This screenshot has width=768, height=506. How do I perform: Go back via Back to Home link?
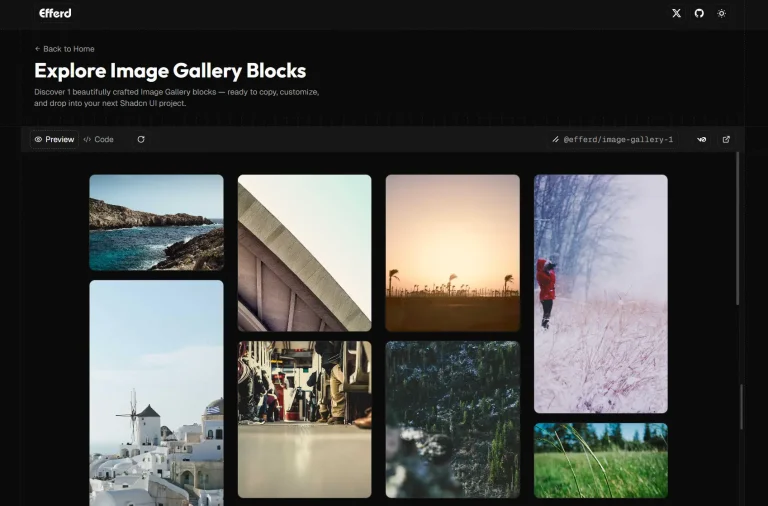(64, 49)
